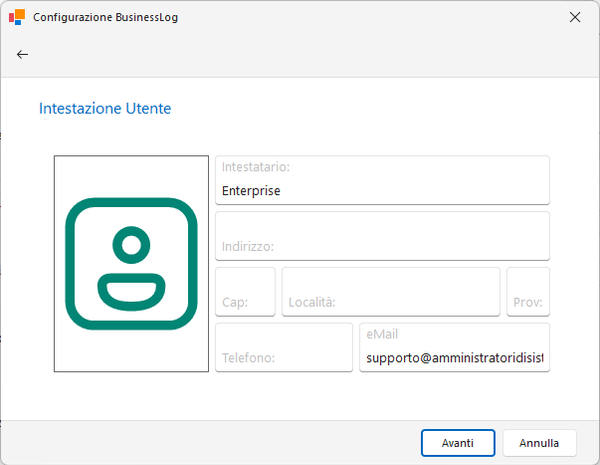Focus the Indirizzo address field
Screen dimensions: 600x465
[382, 236]
